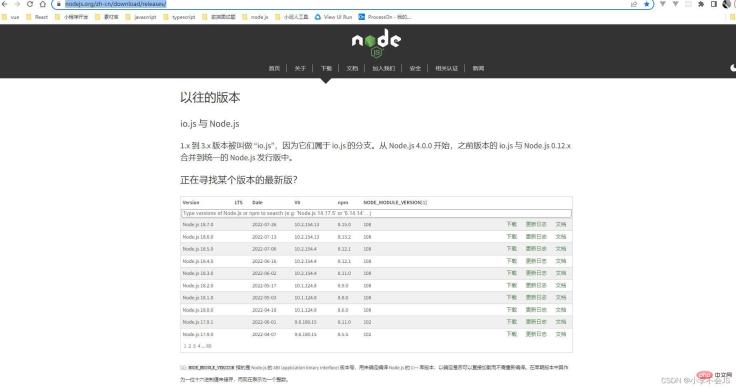Select the 2022-05-17 date cell
This screenshot has height=388, width=736.
(x=264, y=286)
